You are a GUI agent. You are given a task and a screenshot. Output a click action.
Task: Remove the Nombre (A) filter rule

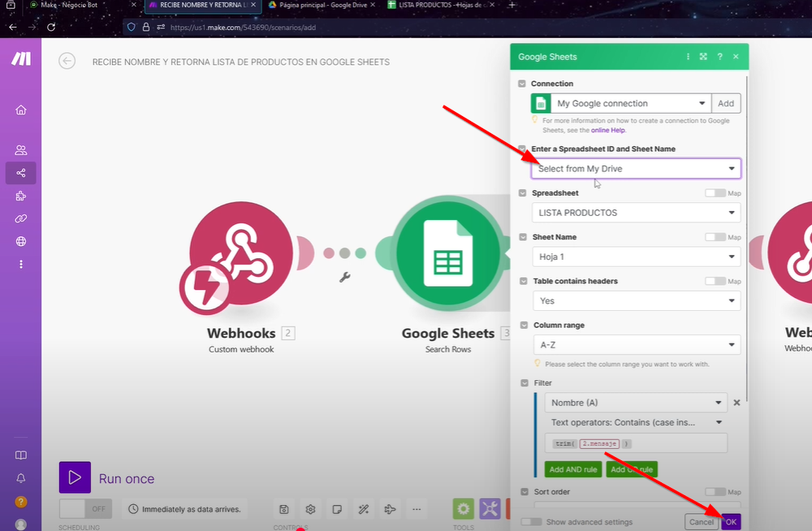click(737, 403)
